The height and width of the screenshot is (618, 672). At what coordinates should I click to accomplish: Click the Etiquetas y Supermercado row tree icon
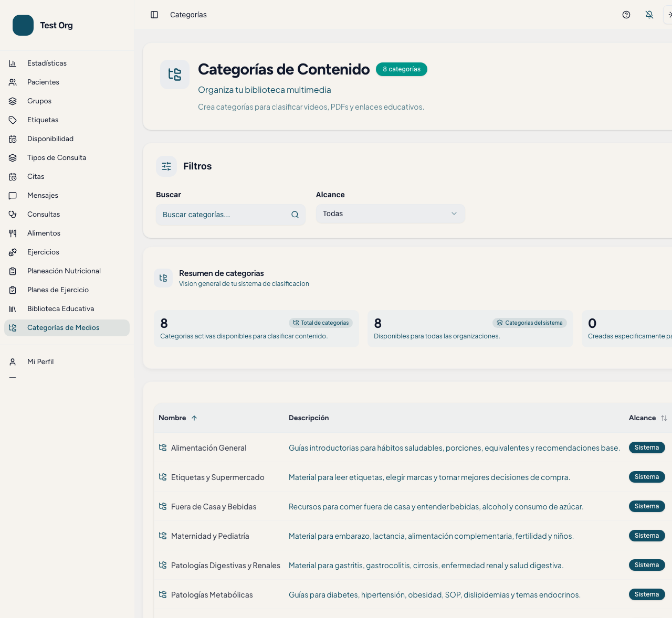point(163,477)
